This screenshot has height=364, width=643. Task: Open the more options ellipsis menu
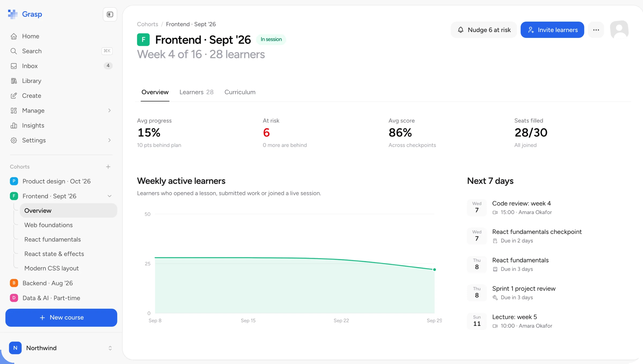(x=596, y=30)
